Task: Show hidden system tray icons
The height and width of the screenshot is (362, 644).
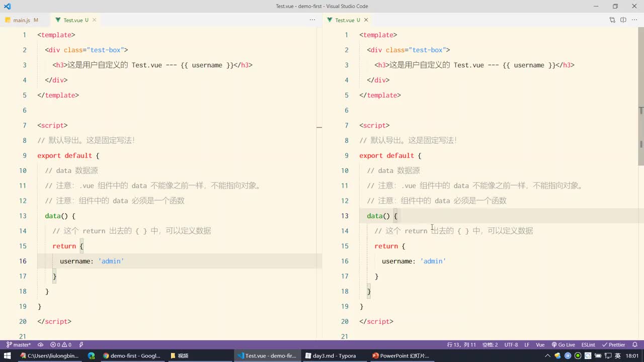Action: 548,355
